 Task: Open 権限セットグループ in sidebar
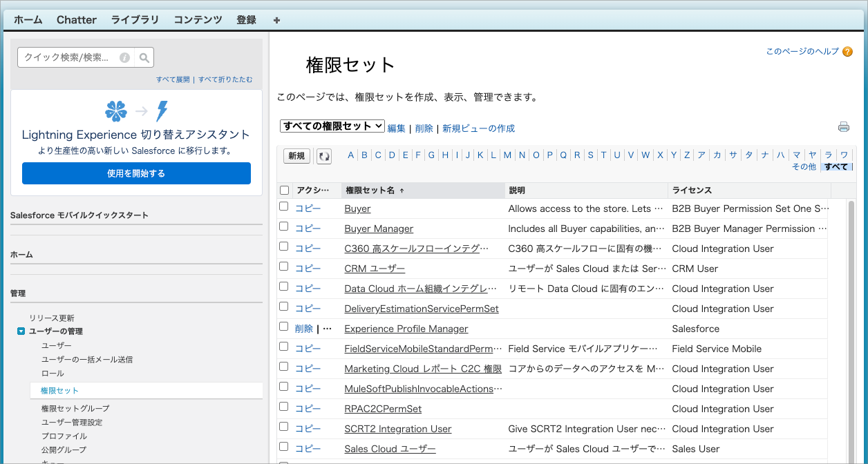75,409
